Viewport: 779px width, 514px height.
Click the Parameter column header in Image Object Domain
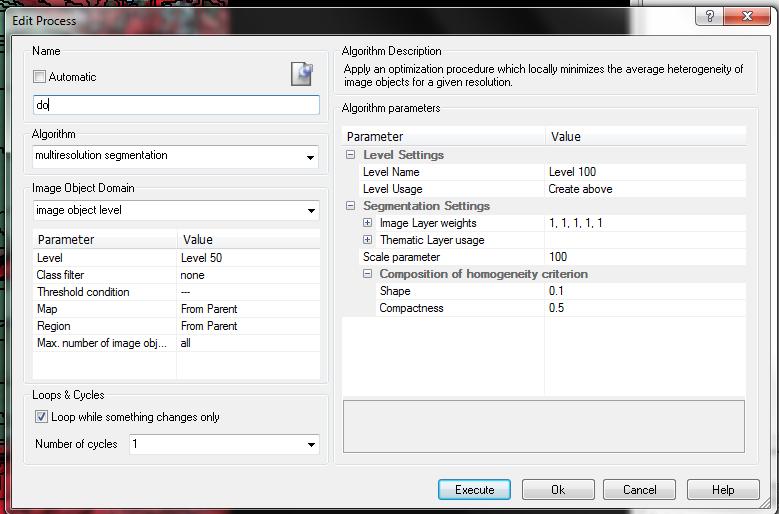(x=105, y=239)
